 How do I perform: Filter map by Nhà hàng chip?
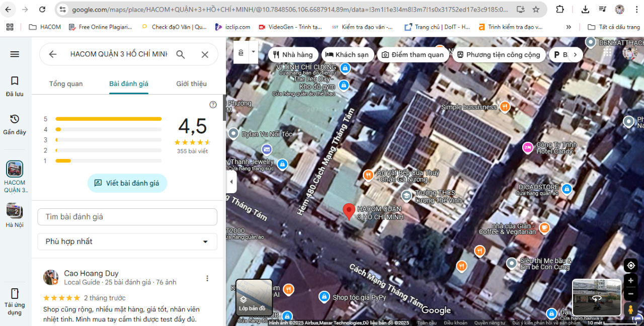tap(292, 55)
